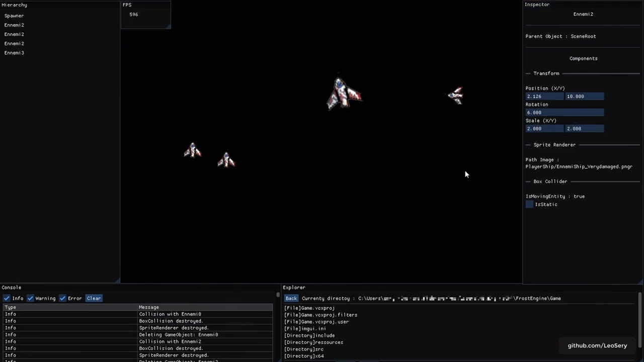
Task: Edit the Position Y field
Action: point(585,96)
